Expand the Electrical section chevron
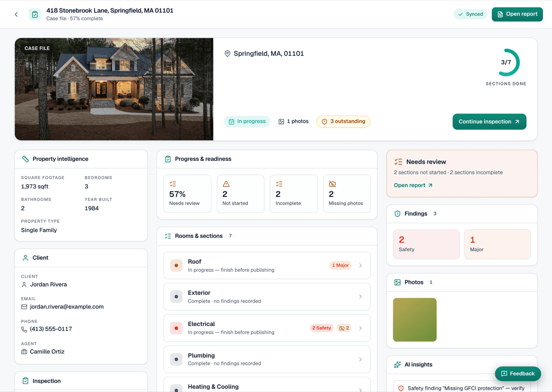 (x=360, y=328)
